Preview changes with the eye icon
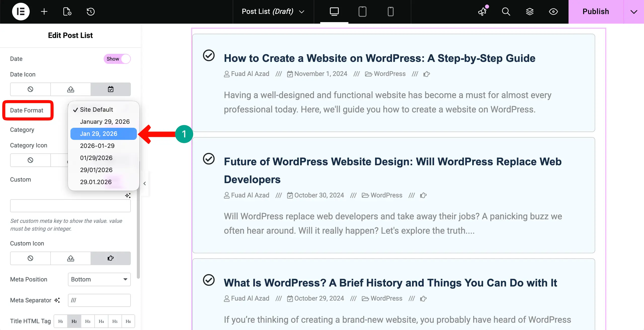The width and height of the screenshot is (644, 330). point(553,12)
